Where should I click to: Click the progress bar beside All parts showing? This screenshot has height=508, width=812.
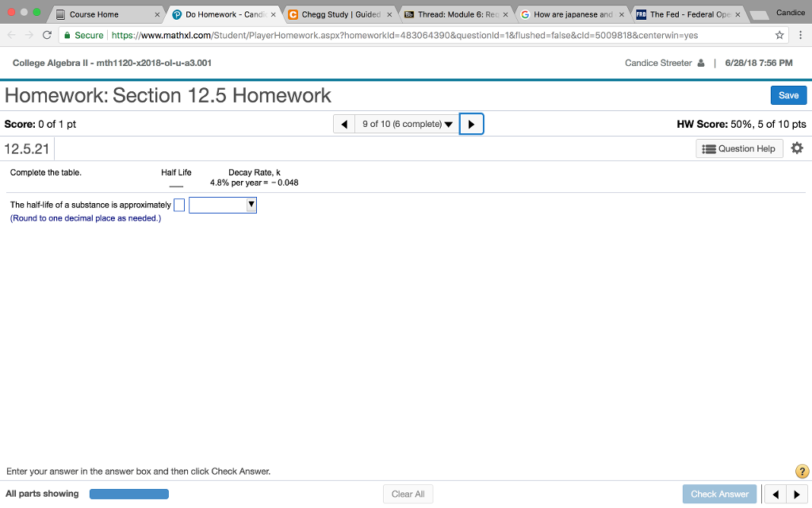[128, 493]
